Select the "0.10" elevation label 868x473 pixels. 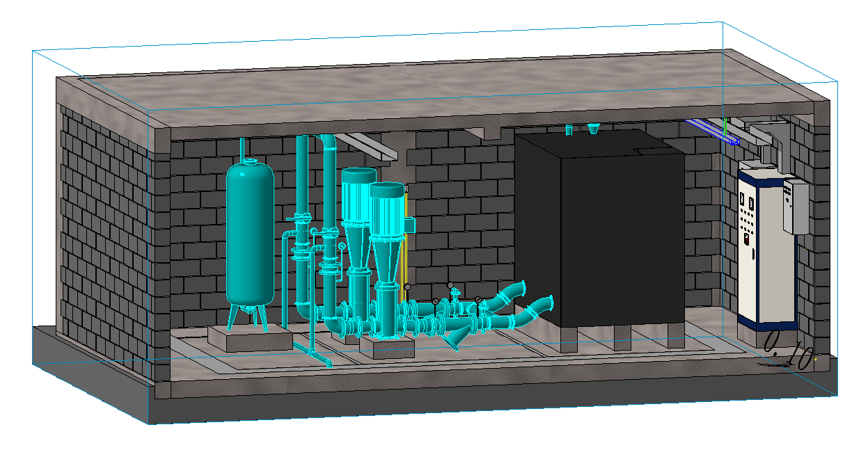pos(789,351)
